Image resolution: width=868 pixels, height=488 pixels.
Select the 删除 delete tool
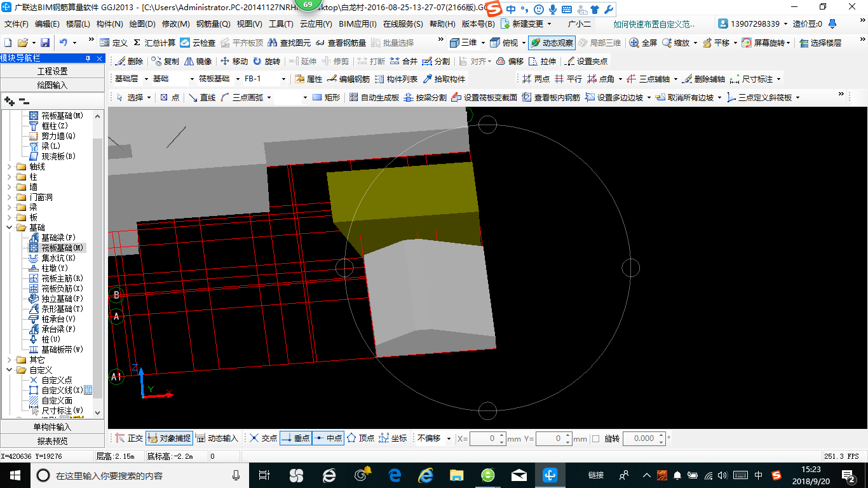click(129, 61)
